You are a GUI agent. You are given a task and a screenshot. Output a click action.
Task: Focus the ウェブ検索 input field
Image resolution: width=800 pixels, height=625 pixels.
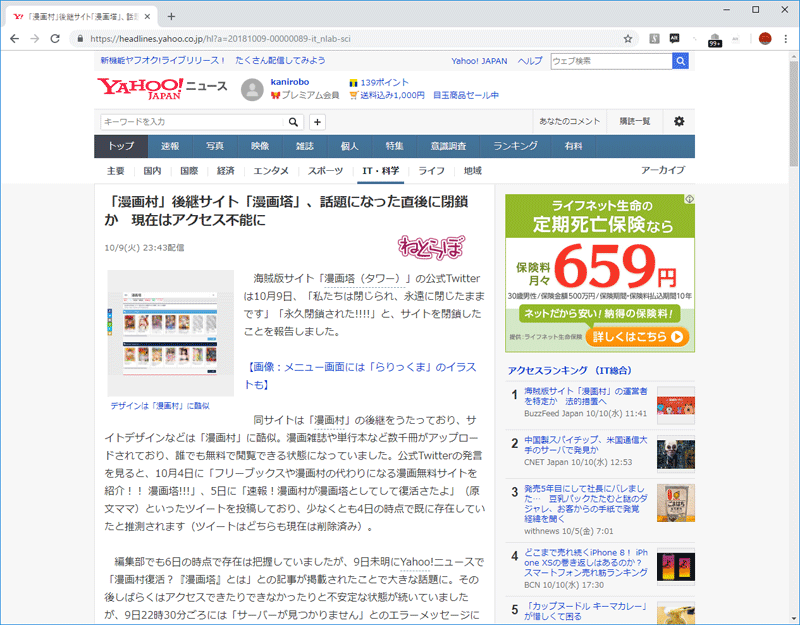(x=611, y=61)
